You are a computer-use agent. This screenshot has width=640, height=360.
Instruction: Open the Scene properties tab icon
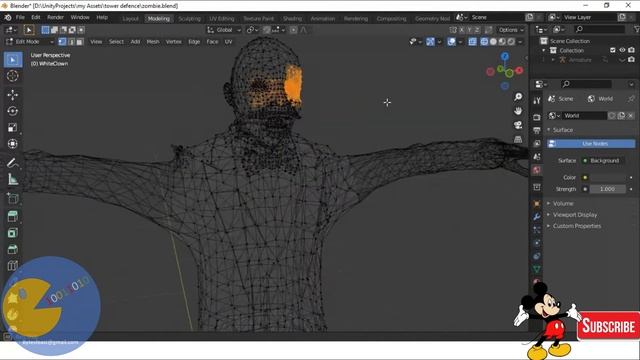pyautogui.click(x=537, y=157)
